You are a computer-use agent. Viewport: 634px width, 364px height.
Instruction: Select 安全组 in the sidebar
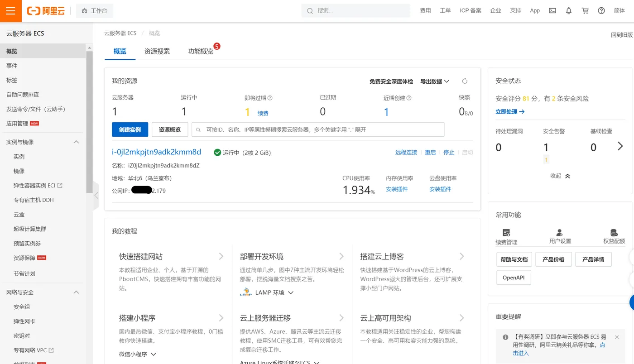22,307
